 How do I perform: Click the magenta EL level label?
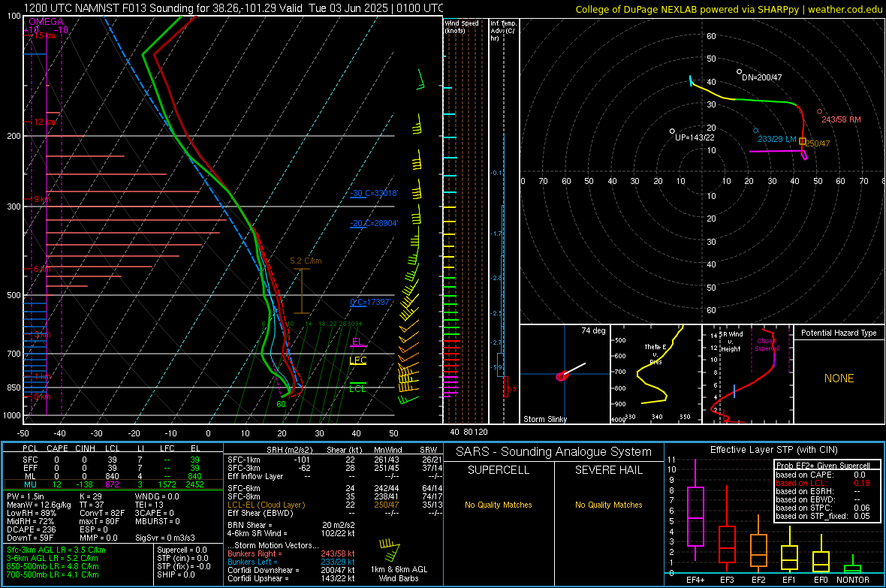click(357, 342)
